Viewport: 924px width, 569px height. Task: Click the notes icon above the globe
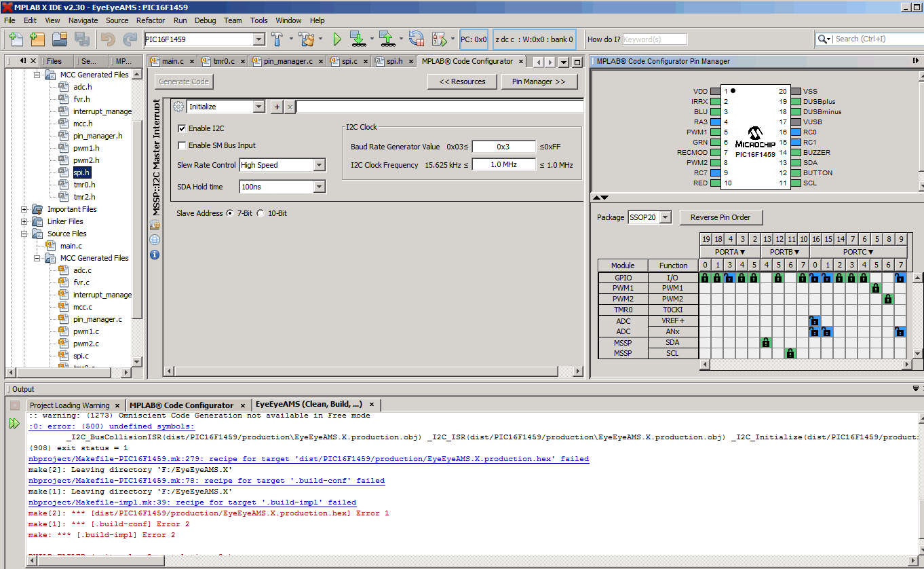[x=155, y=225]
